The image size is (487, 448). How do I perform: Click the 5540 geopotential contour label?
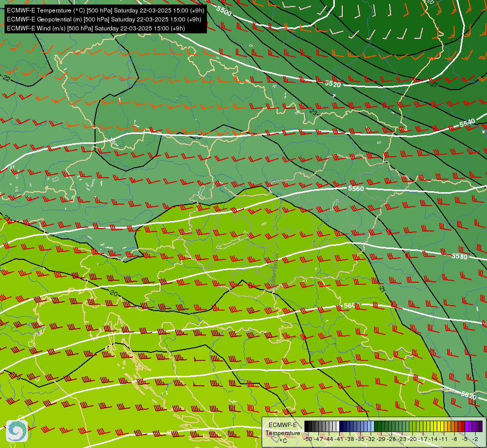click(x=467, y=123)
